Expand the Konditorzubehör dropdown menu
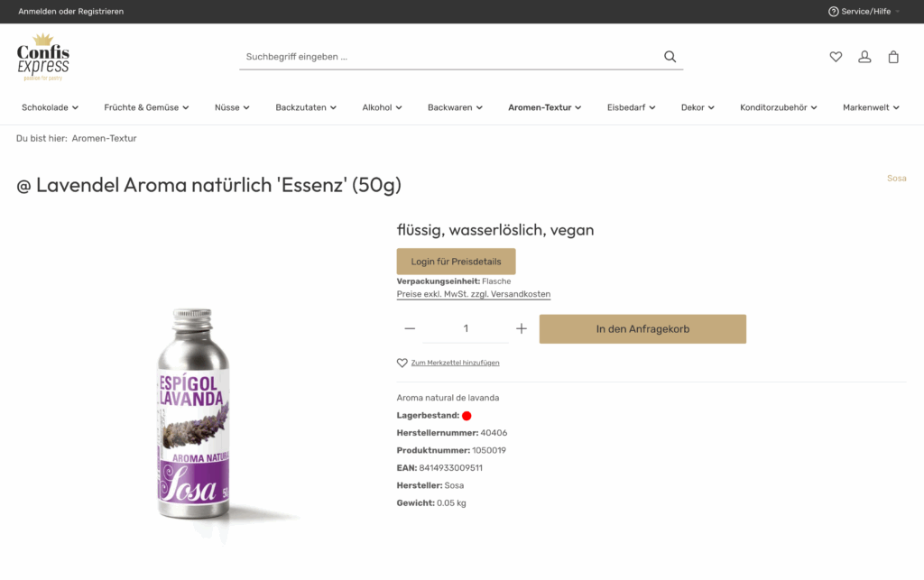This screenshot has width=924, height=580. tap(779, 107)
